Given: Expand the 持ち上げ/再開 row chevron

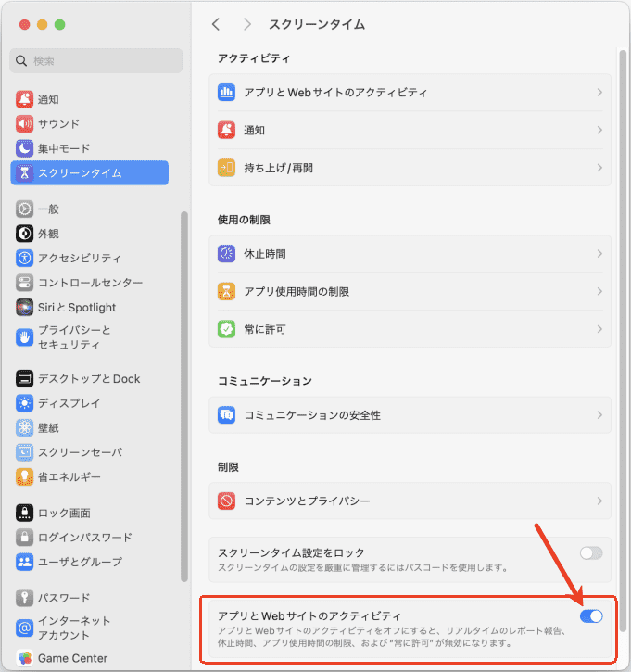Looking at the screenshot, I should 599,168.
